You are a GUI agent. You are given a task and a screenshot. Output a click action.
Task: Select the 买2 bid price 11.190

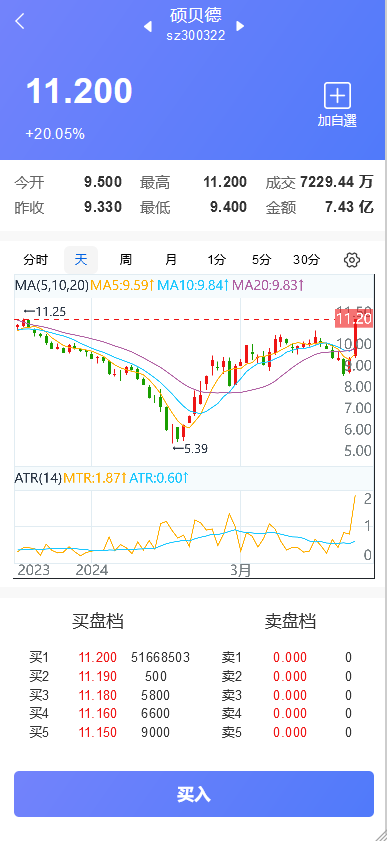click(x=98, y=676)
